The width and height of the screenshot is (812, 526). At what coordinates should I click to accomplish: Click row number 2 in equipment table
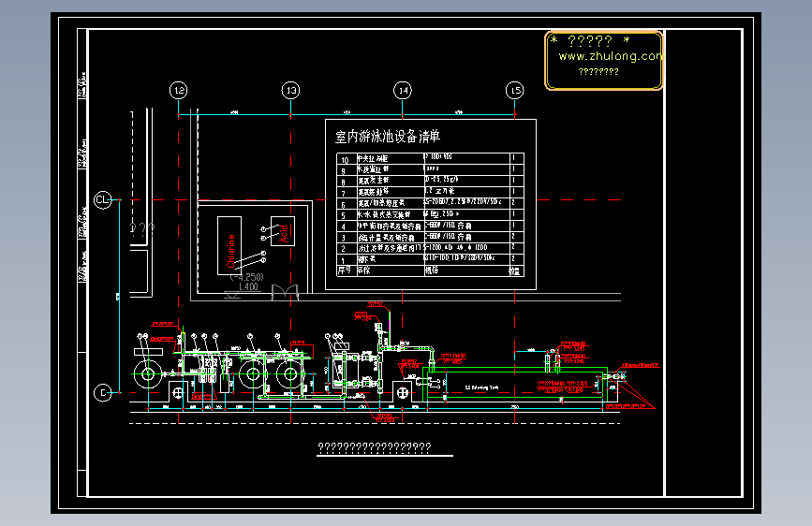pyautogui.click(x=344, y=249)
